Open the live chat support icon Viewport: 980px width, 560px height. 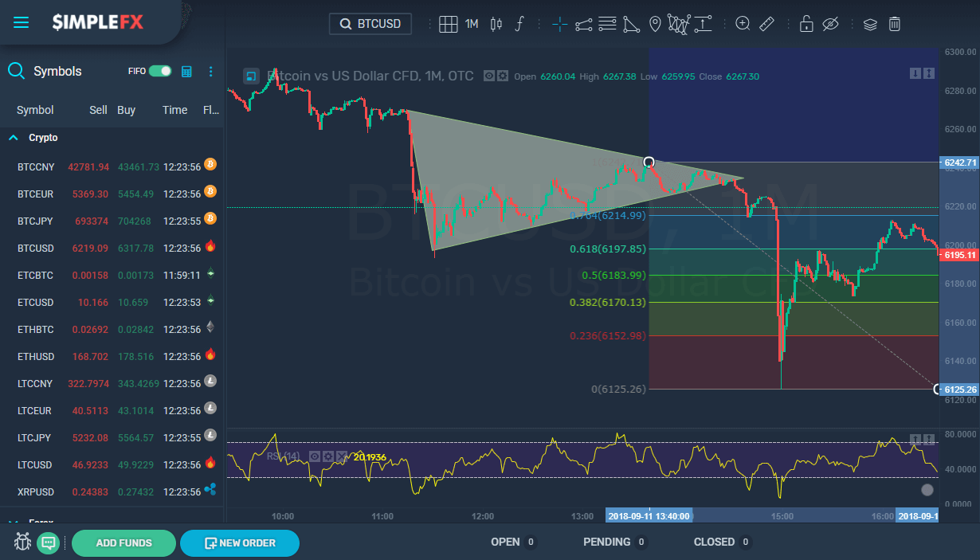tap(48, 543)
